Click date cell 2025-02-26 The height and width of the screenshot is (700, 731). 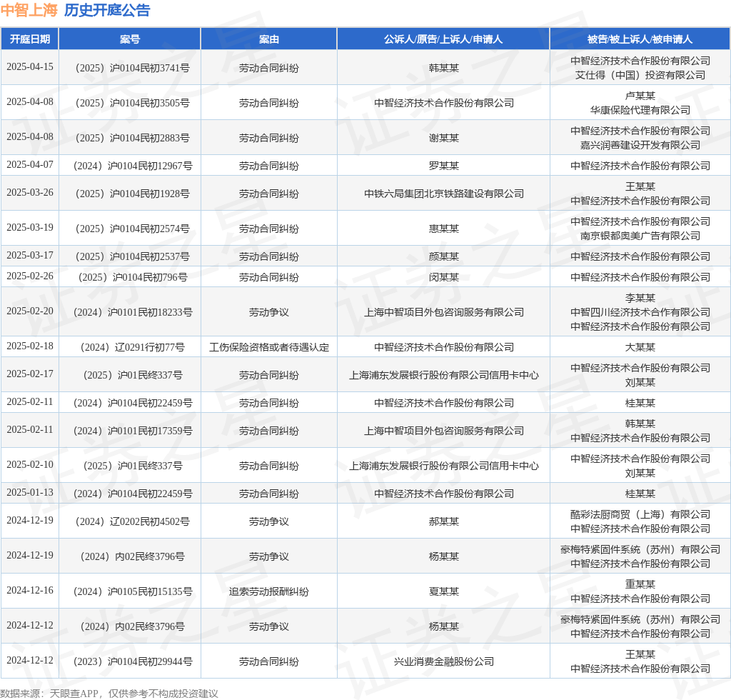[30, 276]
